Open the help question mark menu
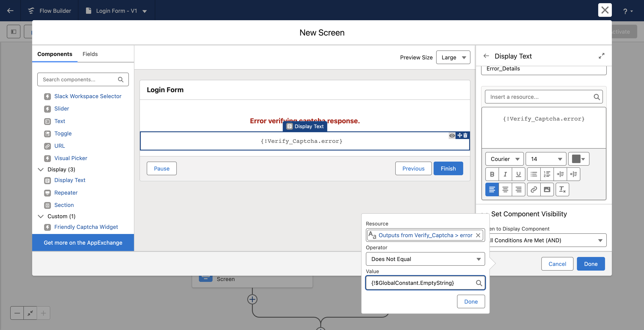The height and width of the screenshot is (330, 644). [x=628, y=11]
